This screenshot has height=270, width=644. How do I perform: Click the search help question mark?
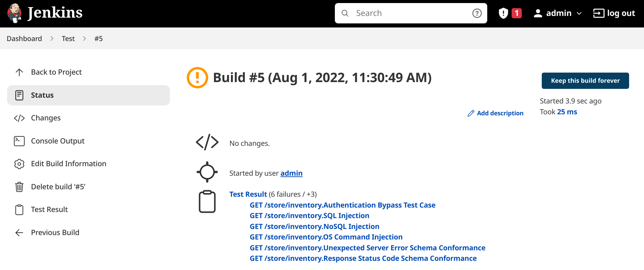click(x=477, y=13)
